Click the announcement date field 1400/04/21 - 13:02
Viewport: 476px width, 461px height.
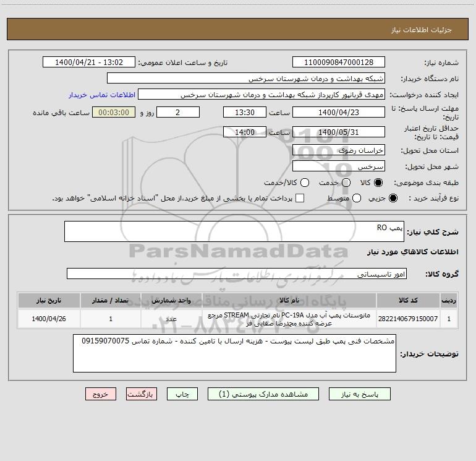coord(89,62)
